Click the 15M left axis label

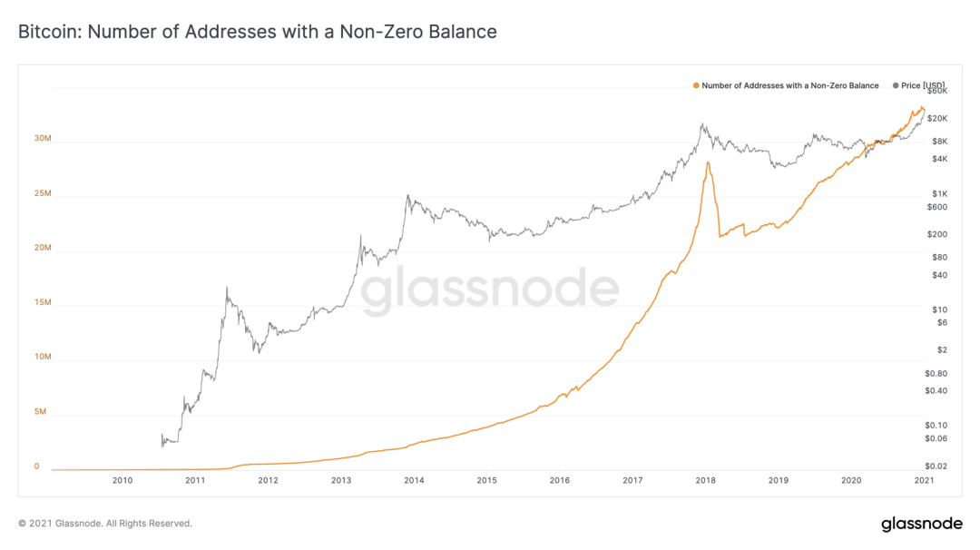click(x=43, y=302)
